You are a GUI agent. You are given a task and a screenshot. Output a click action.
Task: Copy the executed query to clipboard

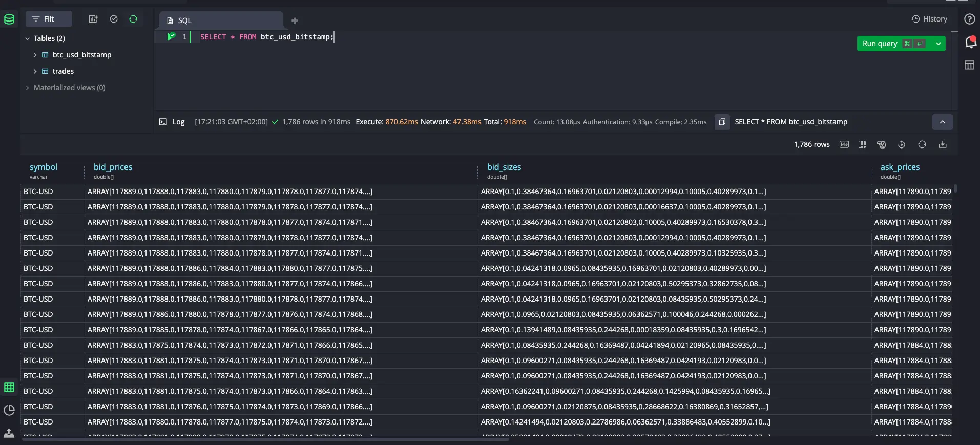coord(722,122)
